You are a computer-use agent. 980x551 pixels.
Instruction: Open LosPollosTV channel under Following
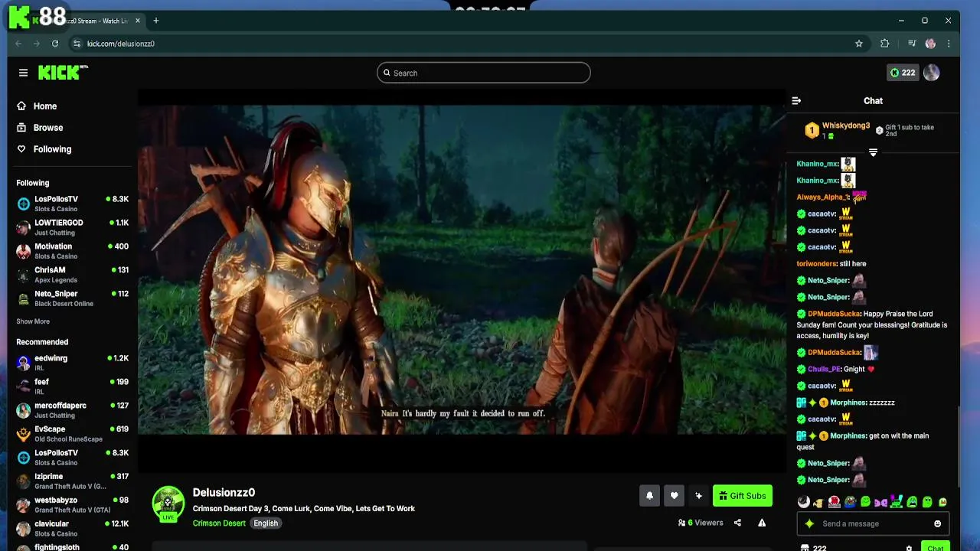[x=72, y=204]
